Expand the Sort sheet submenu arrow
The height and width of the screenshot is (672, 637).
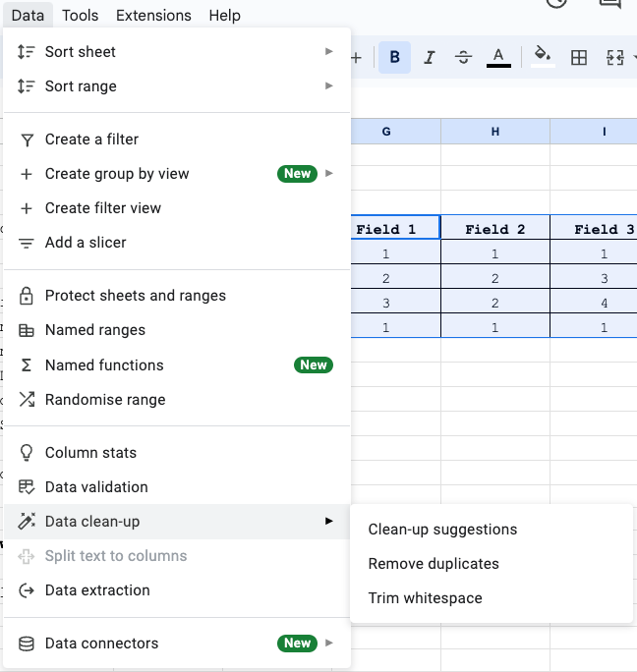pyautogui.click(x=329, y=51)
